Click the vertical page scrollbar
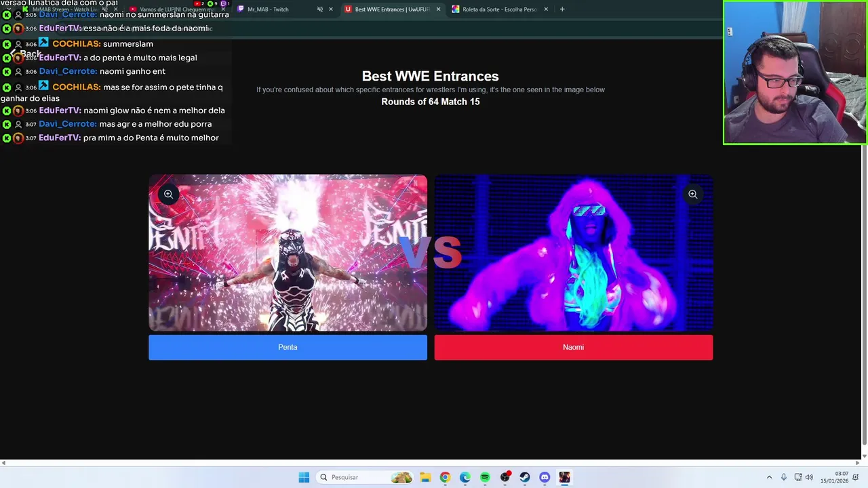This screenshot has height=488, width=868. point(864,295)
